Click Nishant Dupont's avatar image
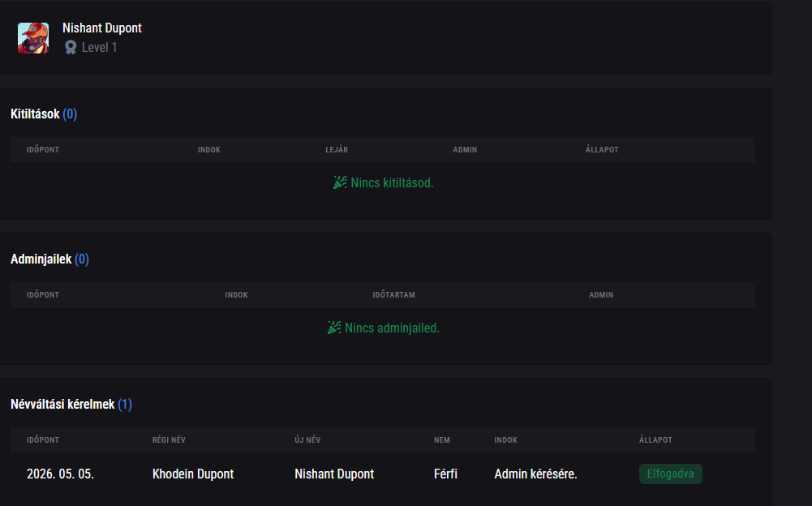The width and height of the screenshot is (812, 506). click(33, 38)
